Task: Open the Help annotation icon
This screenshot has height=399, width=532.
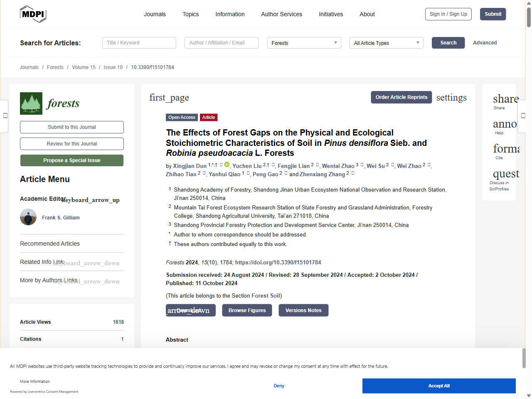Action: (504, 124)
